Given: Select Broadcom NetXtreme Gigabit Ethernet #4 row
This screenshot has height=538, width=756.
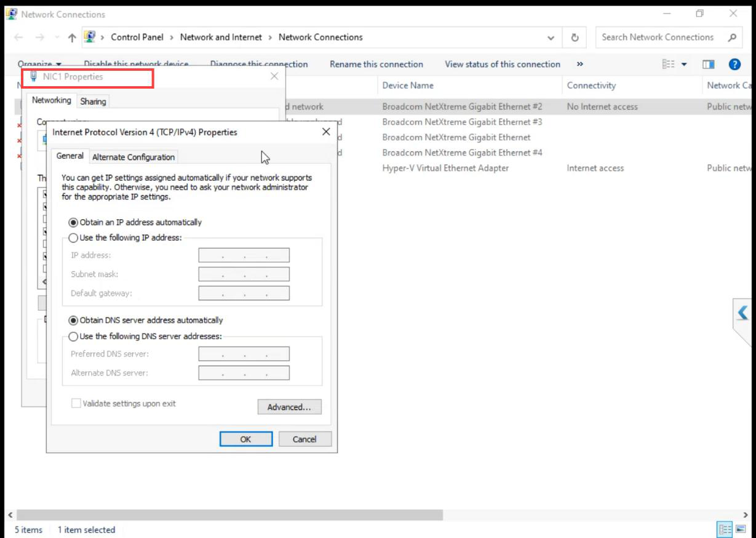Looking at the screenshot, I should click(462, 153).
